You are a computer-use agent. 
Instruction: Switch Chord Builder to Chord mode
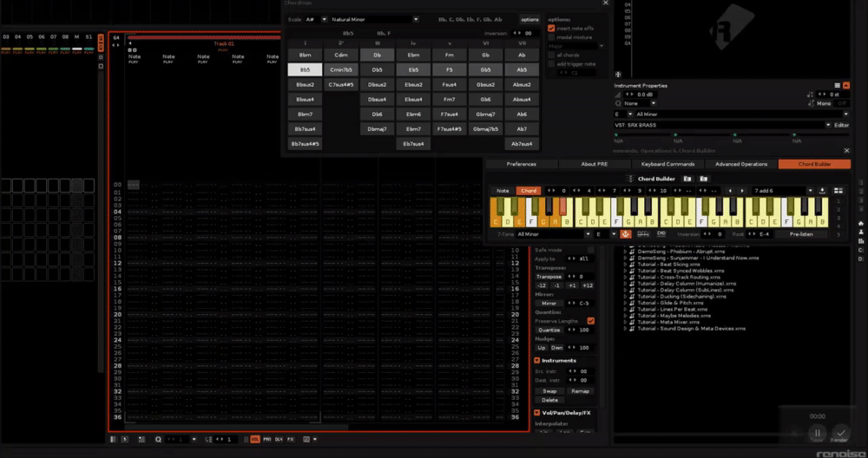coord(529,190)
